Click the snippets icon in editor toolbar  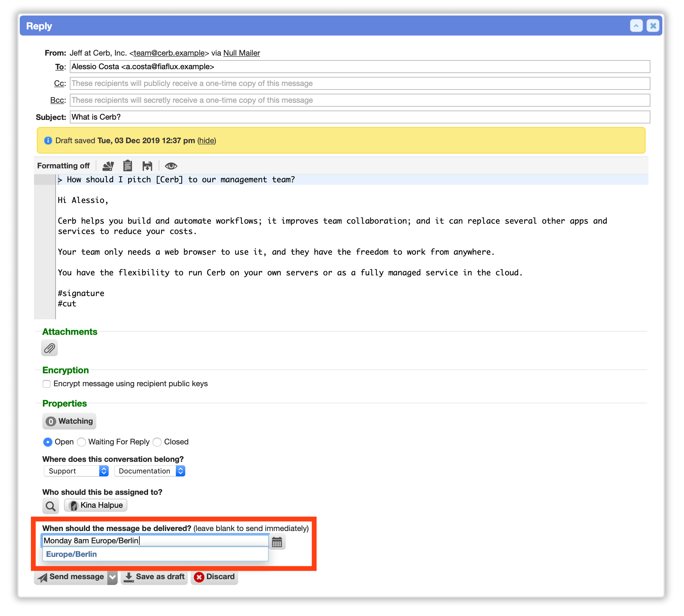point(108,166)
